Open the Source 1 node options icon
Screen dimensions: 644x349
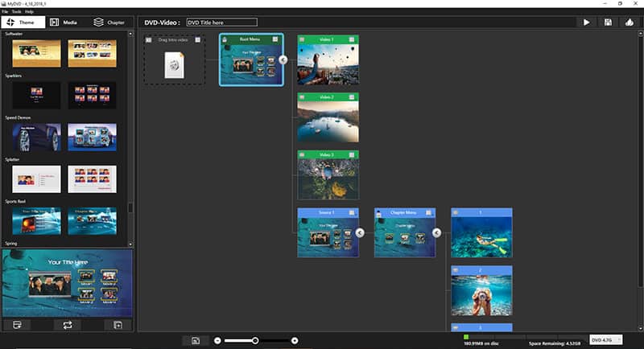[x=352, y=212]
